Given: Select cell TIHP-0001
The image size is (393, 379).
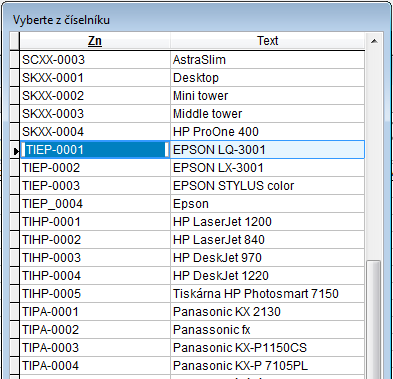Looking at the screenshot, I should coord(95,222).
